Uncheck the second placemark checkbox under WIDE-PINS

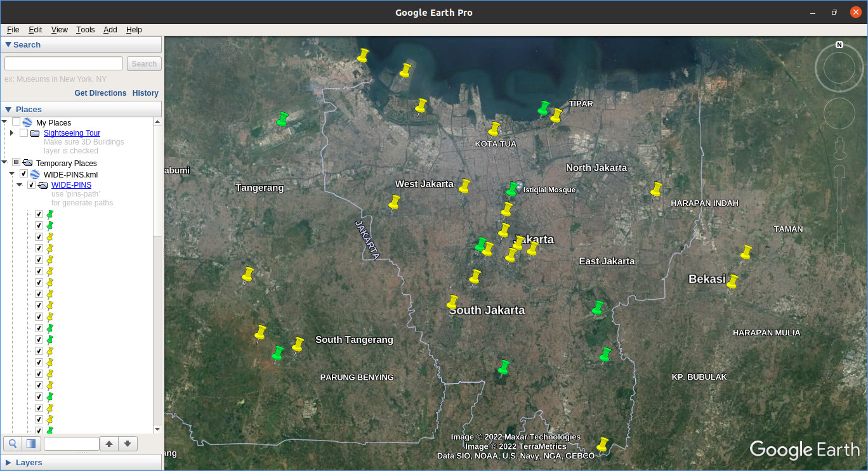pyautogui.click(x=39, y=226)
